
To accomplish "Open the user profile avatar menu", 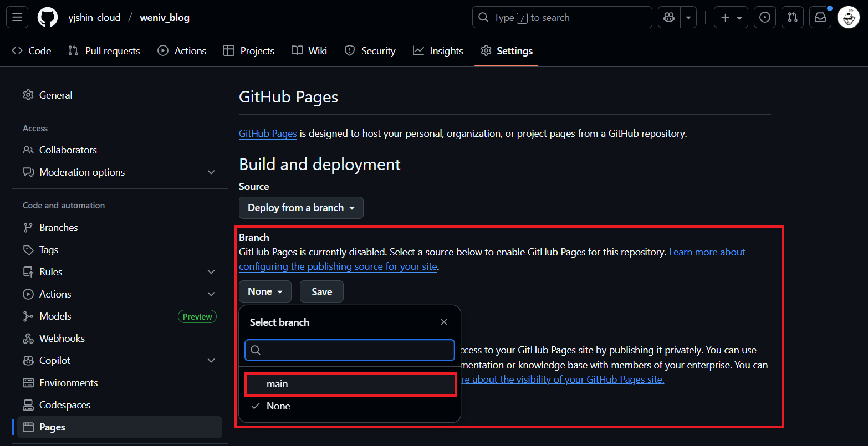I will 848,18.
